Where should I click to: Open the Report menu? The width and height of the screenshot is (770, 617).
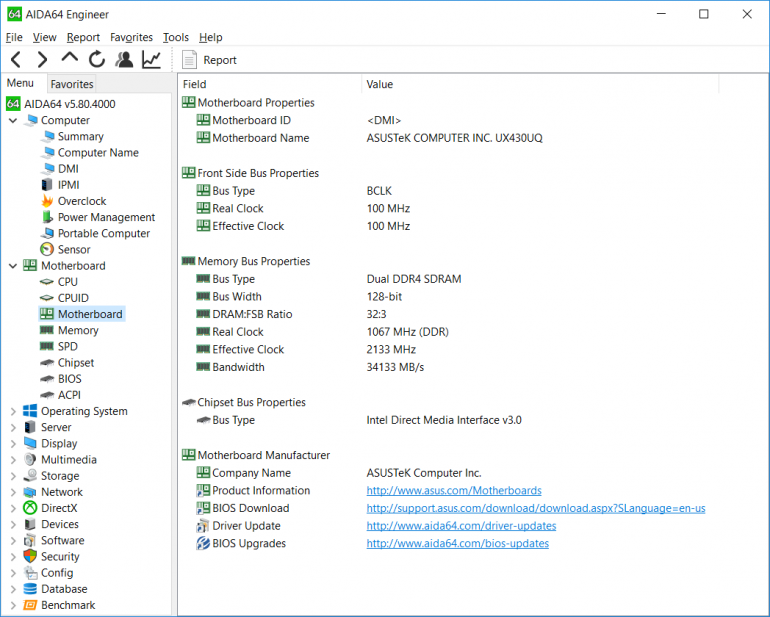[83, 37]
